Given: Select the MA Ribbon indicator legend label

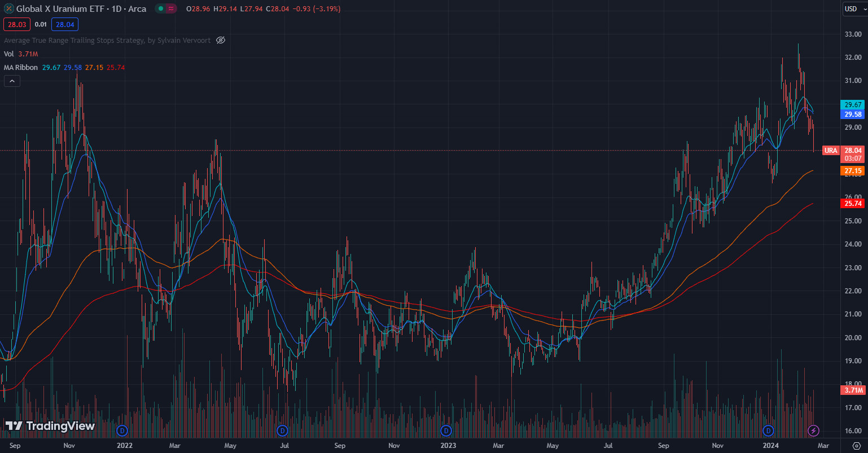Looking at the screenshot, I should point(21,67).
